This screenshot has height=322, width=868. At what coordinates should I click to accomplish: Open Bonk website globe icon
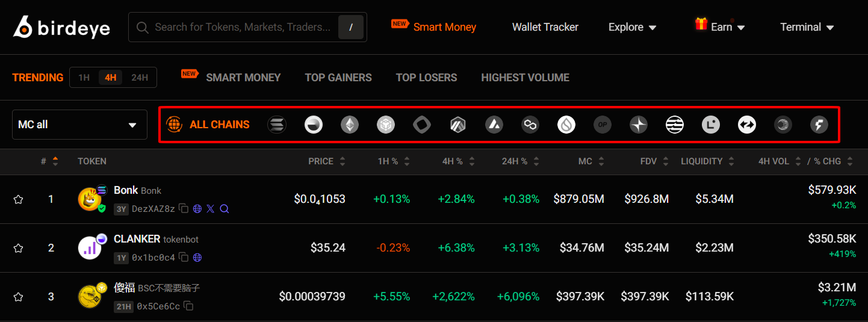pos(197,209)
